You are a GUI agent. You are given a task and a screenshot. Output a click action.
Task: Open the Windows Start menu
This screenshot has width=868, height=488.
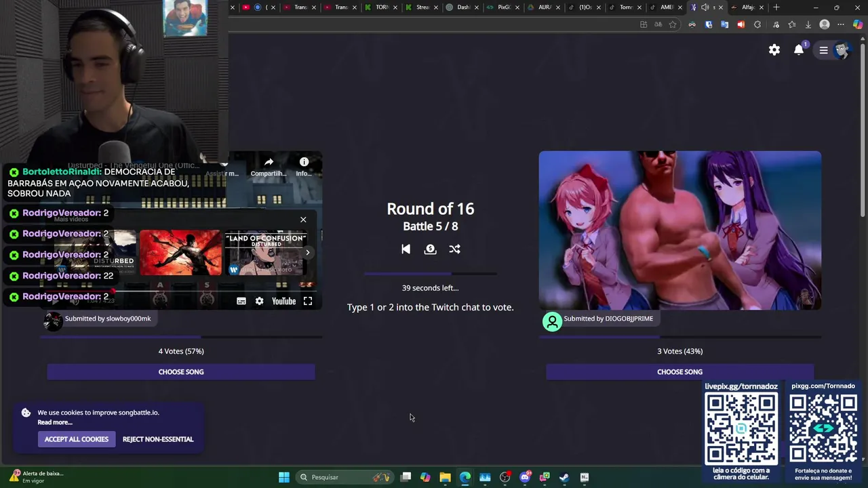point(284,477)
